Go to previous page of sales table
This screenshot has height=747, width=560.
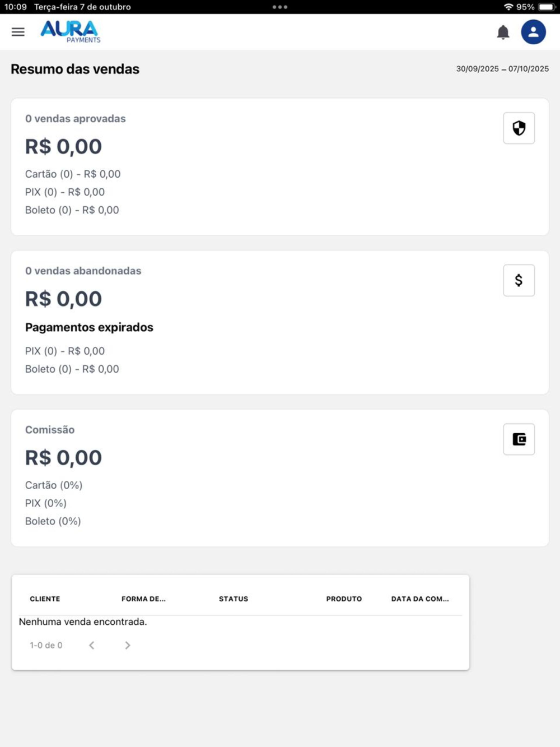click(92, 646)
